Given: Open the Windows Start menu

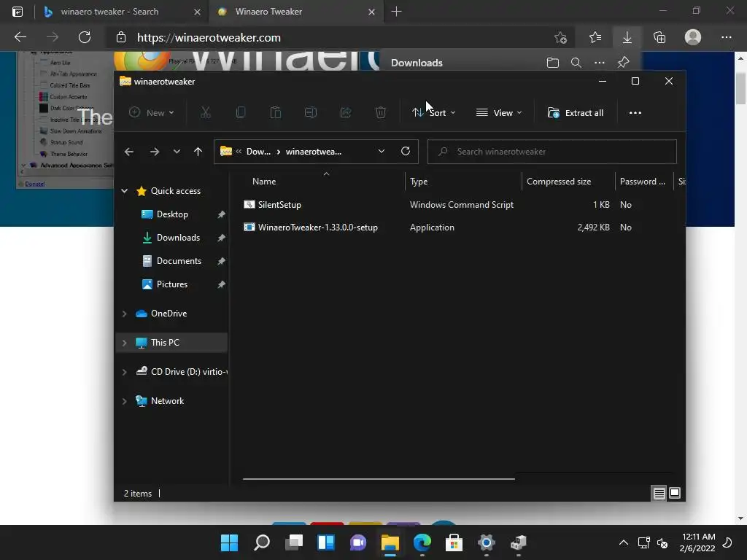Looking at the screenshot, I should point(229,542).
